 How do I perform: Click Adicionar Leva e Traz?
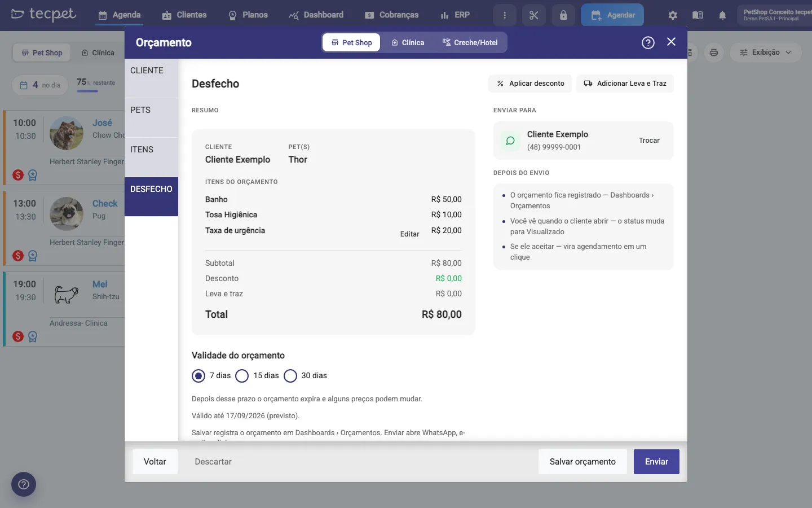pyautogui.click(x=625, y=84)
